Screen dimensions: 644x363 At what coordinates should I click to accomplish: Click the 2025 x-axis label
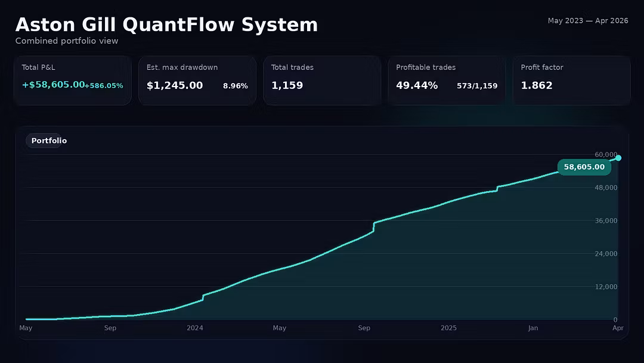pyautogui.click(x=448, y=328)
